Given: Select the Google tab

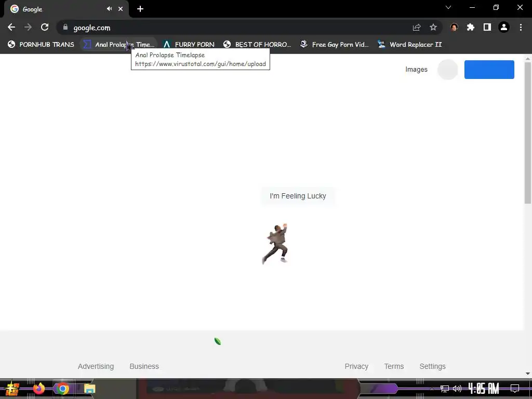Looking at the screenshot, I should 66,9.
